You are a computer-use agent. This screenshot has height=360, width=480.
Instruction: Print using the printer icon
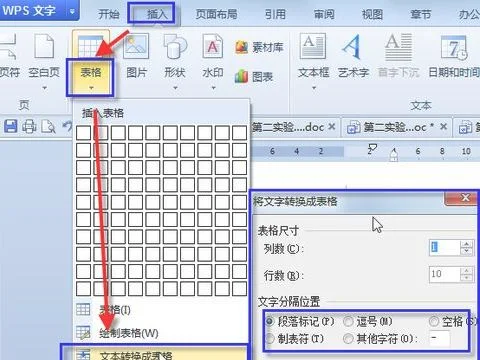pos(29,127)
